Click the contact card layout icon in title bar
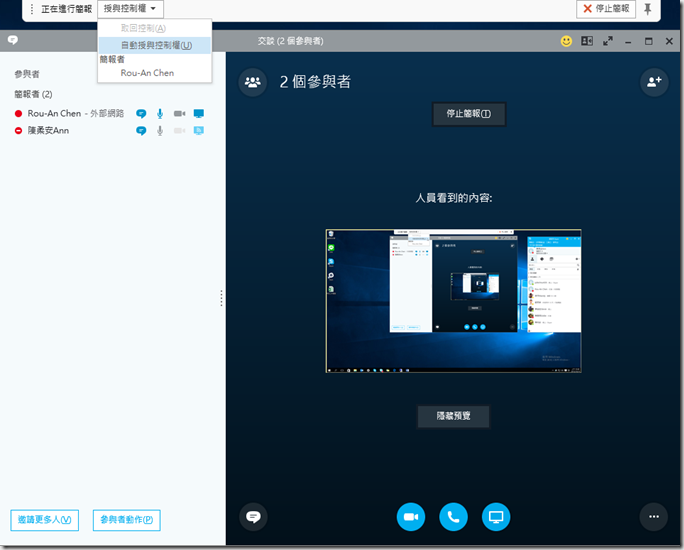This screenshot has width=684, height=550. point(587,41)
